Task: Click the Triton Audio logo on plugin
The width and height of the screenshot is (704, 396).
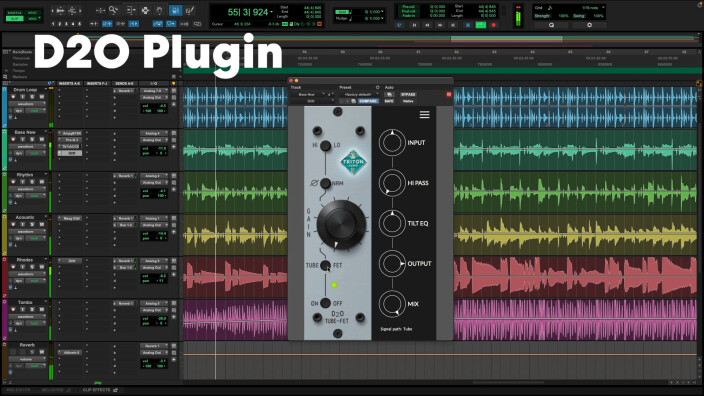Action: coord(353,162)
